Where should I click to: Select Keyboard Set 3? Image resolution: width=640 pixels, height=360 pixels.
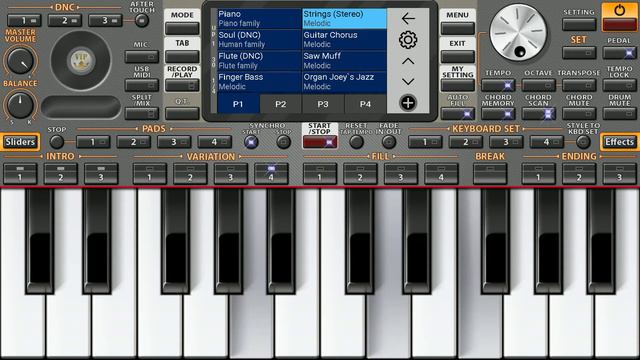point(506,142)
